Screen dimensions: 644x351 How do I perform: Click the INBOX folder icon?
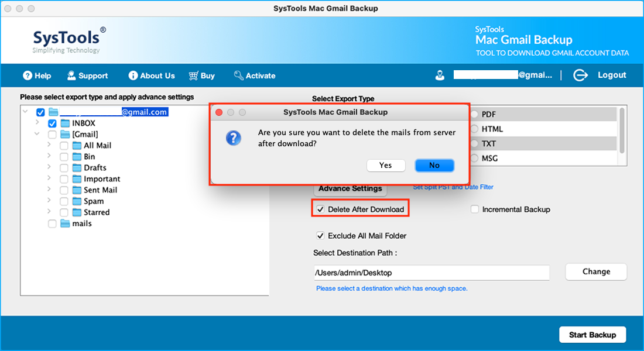(x=66, y=123)
